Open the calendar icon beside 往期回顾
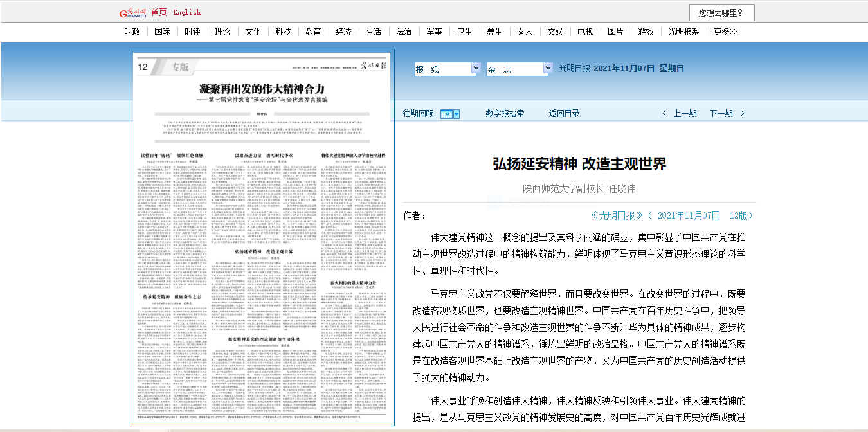The height and width of the screenshot is (432, 868). pyautogui.click(x=446, y=114)
